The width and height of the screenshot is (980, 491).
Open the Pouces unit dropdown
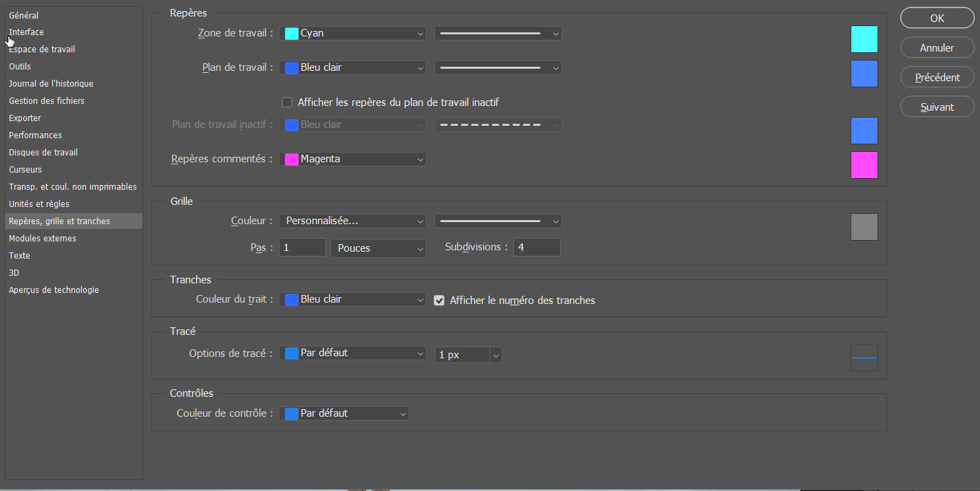(378, 248)
